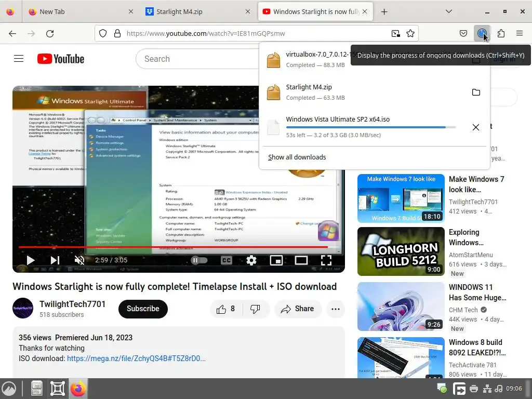Switch to miniplayer mode
This screenshot has width=532, height=399.
click(276, 260)
